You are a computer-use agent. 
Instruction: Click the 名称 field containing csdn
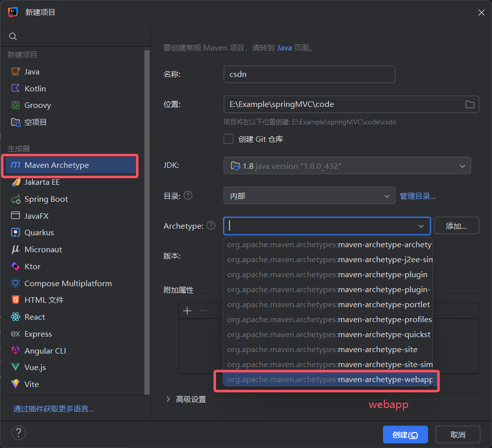pyautogui.click(x=309, y=74)
